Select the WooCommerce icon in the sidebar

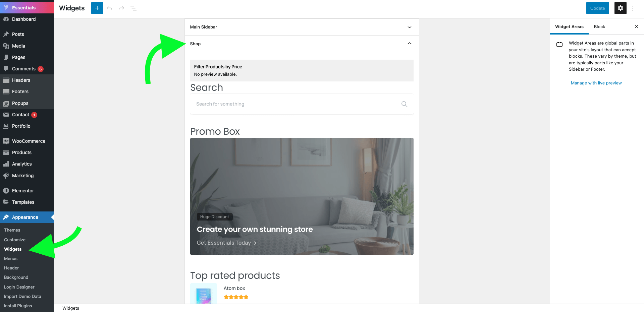point(6,141)
